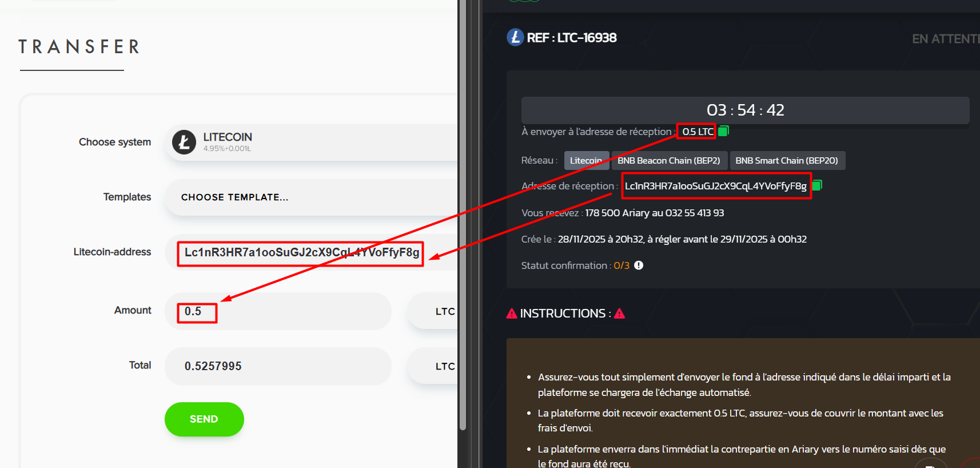980x468 pixels.
Task: Click the 4.95%+0.001Ł fee text
Action: (227, 149)
